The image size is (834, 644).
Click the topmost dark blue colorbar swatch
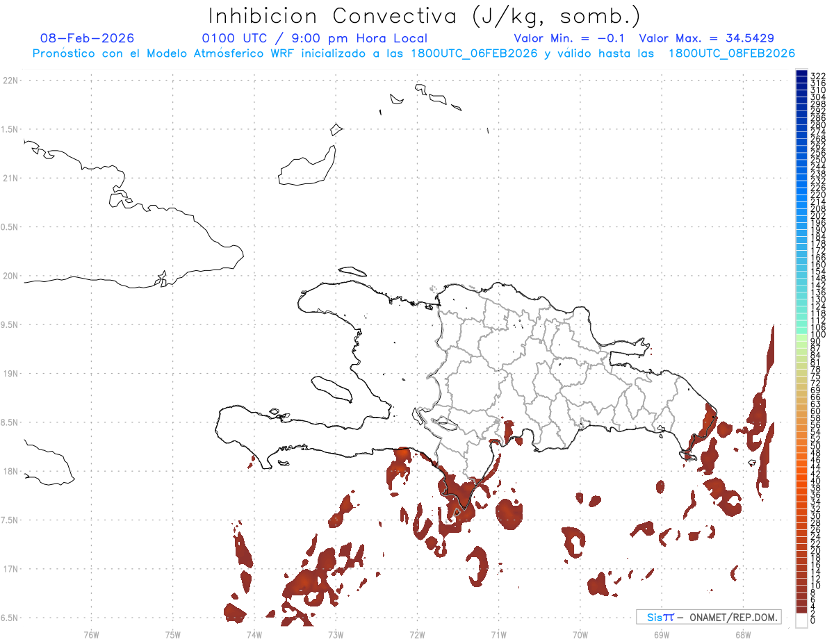801,73
